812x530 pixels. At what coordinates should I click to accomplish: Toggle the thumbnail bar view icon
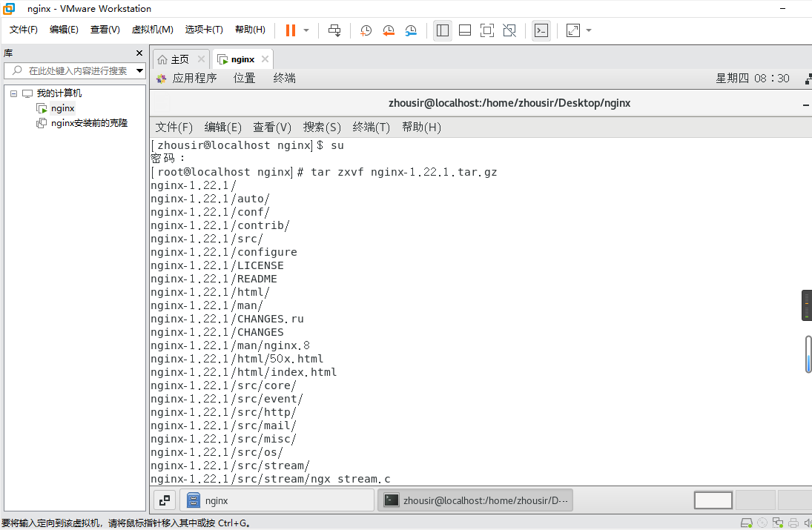465,30
